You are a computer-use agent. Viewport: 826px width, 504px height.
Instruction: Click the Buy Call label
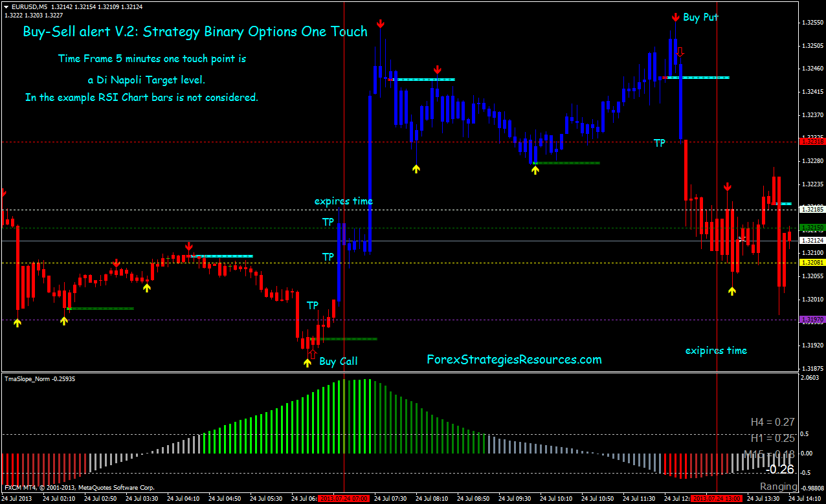tap(338, 361)
